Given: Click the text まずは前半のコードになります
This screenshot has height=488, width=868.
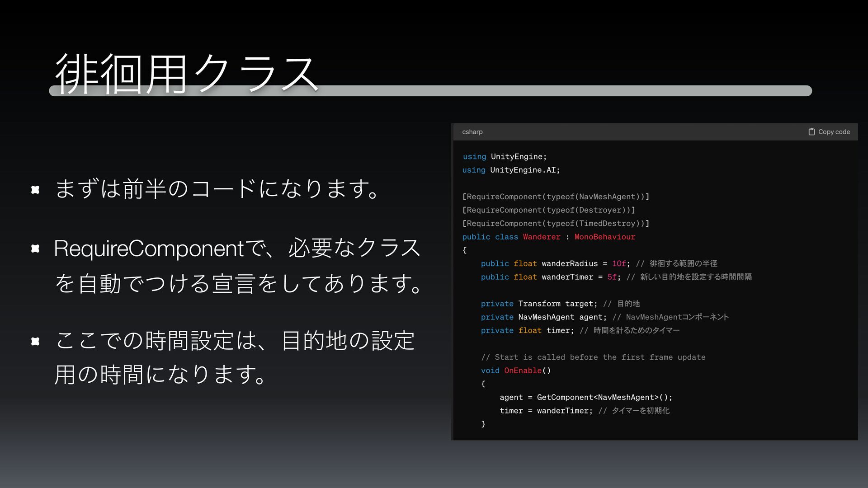Looking at the screenshot, I should tap(217, 189).
